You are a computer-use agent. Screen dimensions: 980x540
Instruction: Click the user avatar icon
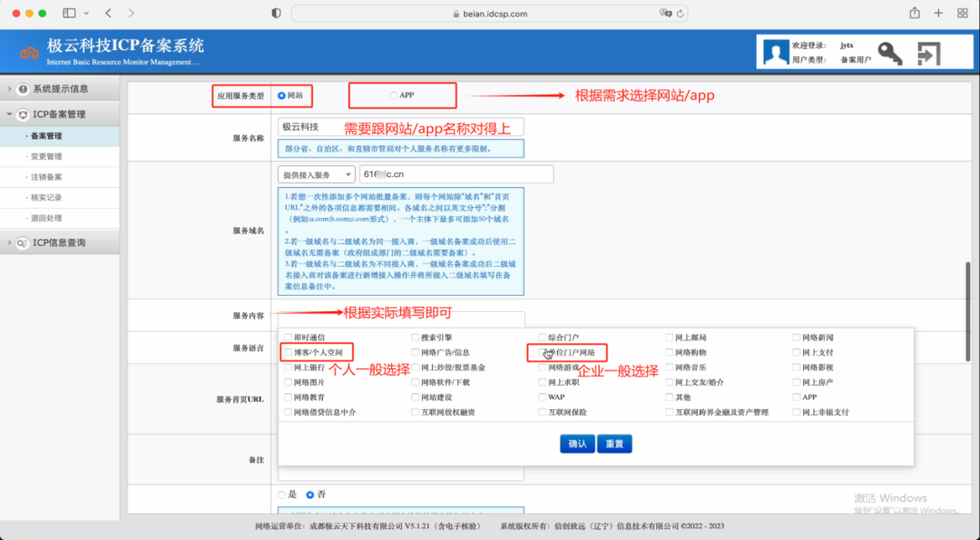[x=775, y=53]
